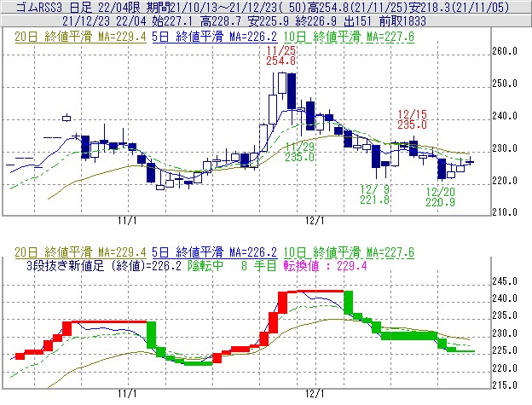Click the 210.0 price axis label
Viewport: 532px width, 405px height.
point(505,212)
